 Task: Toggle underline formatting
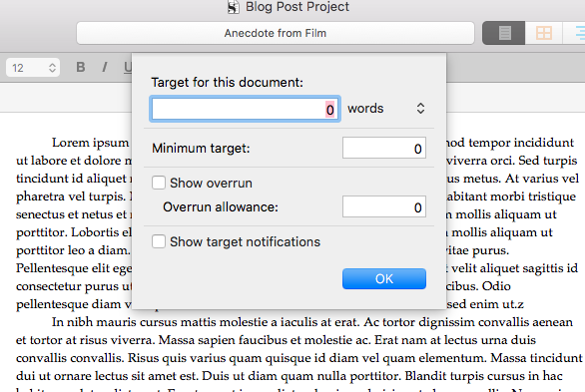(128, 67)
